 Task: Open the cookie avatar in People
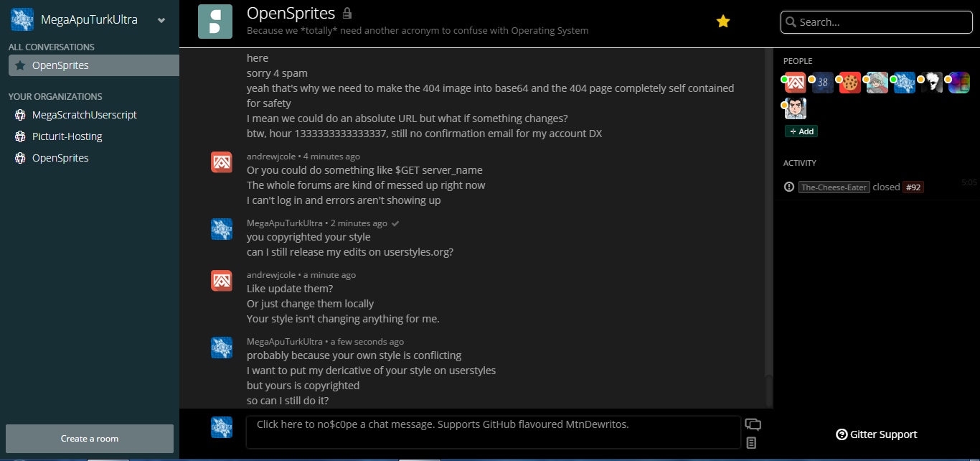[x=850, y=83]
